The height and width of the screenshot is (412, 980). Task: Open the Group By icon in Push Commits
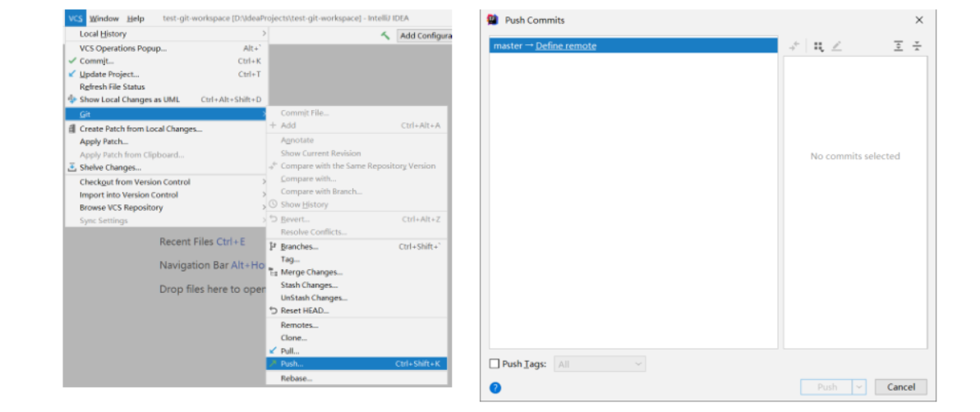point(818,46)
